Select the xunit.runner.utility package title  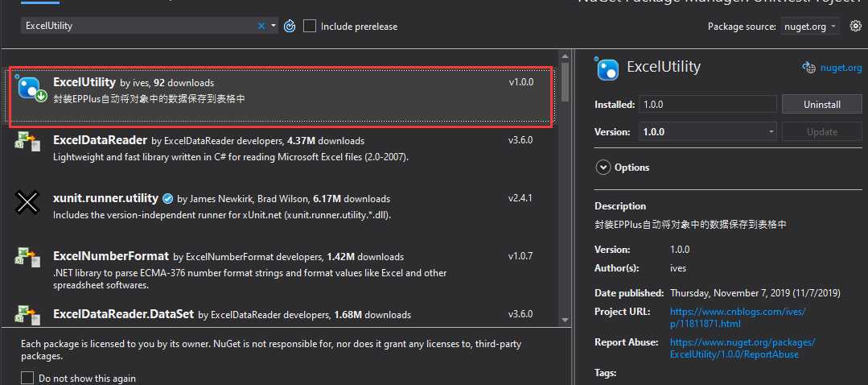click(105, 198)
